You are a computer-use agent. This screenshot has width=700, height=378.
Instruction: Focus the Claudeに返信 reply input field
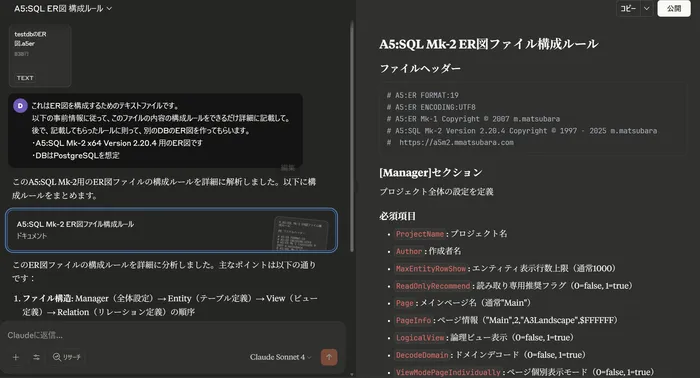click(172, 335)
